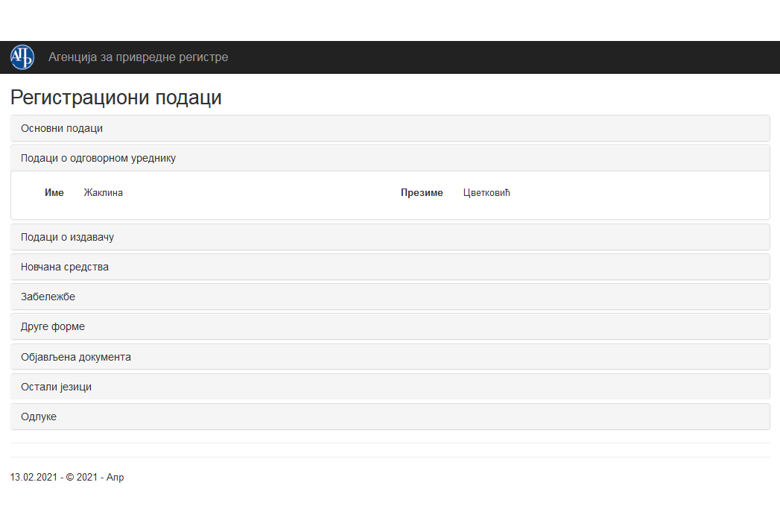Collapse the Подаци о одговорном уреднику section
The width and height of the screenshot is (780, 532).
pos(98,159)
